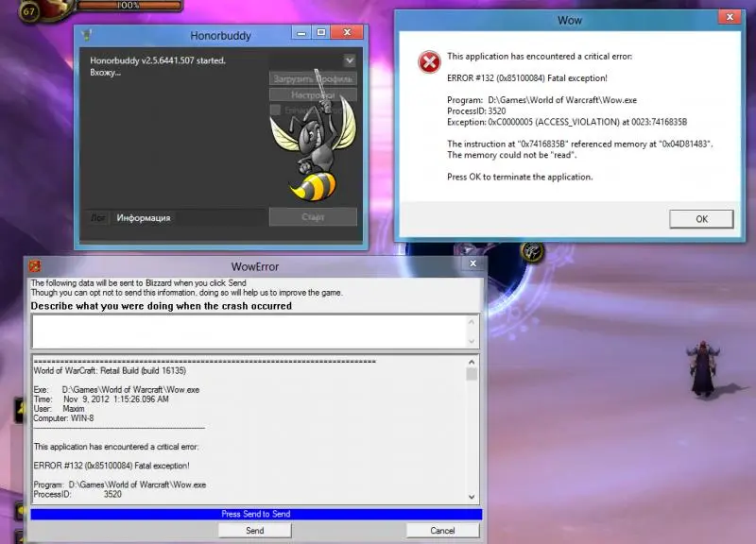
Task: Click the Honorbuddy title bar app icon
Action: coord(87,35)
